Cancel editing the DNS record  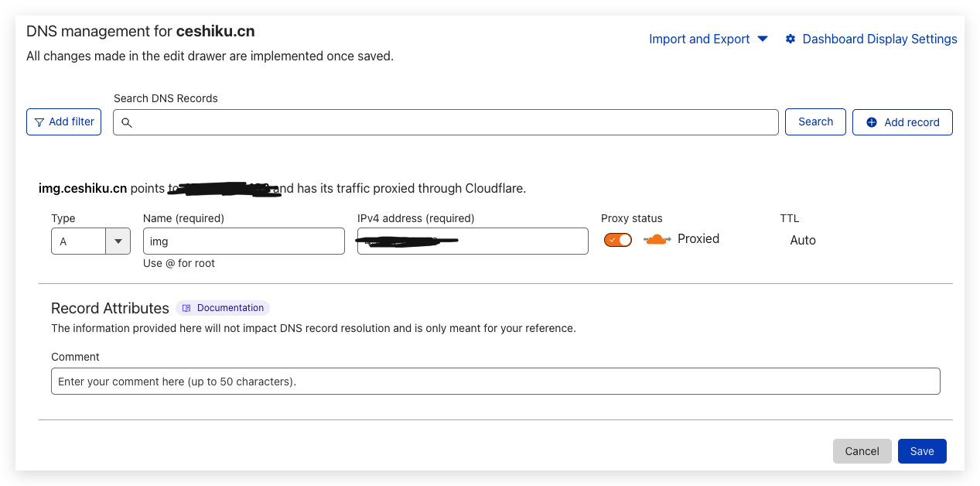click(862, 451)
